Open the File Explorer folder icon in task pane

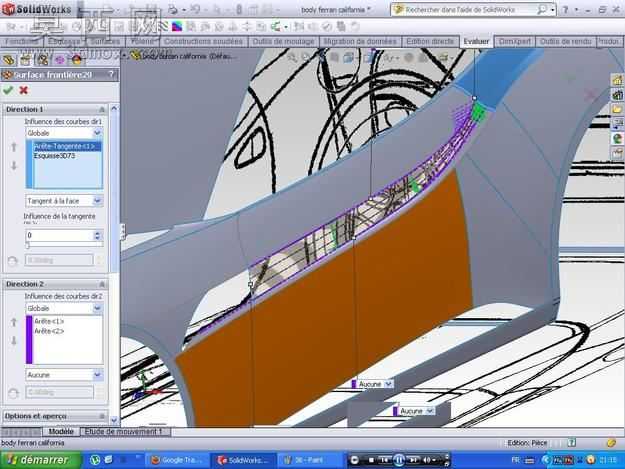click(x=617, y=109)
